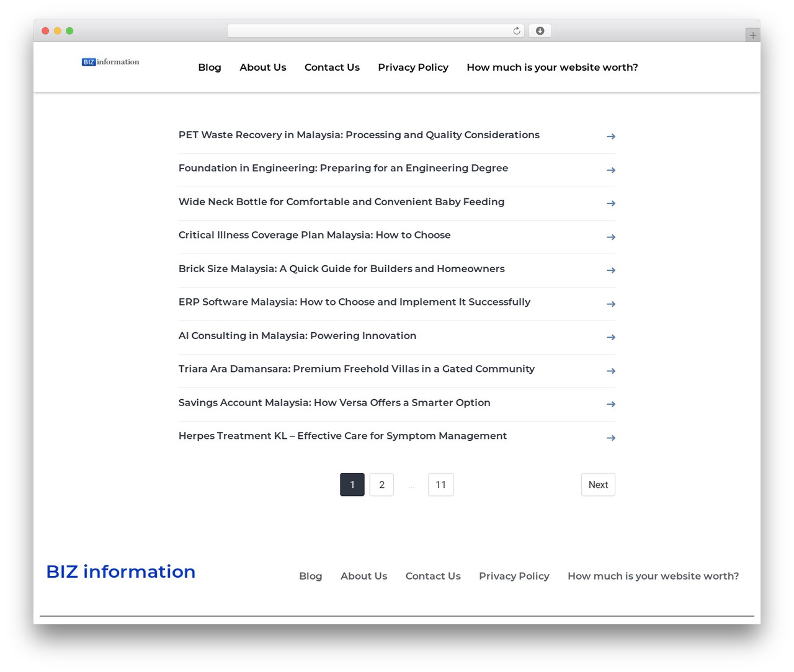
Task: Click the browser reload icon
Action: 517,31
